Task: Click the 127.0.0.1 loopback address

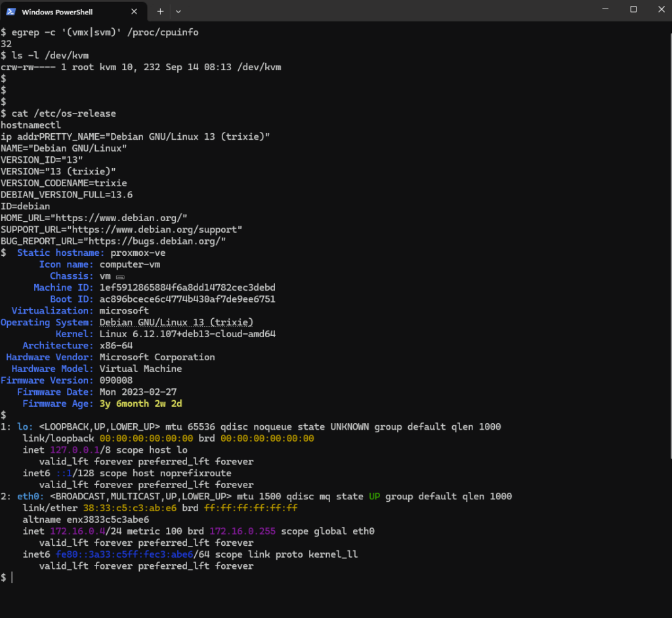Action: pos(75,450)
